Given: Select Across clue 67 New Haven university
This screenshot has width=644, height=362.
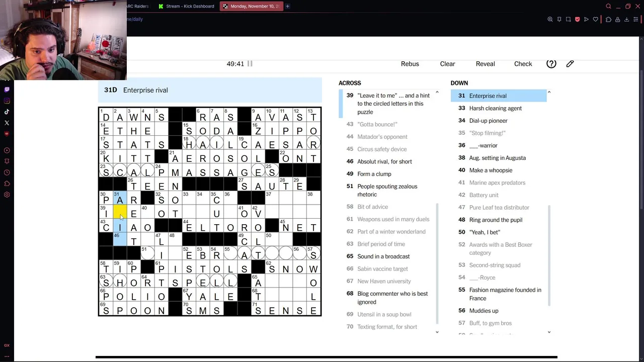Looking at the screenshot, I should click(x=387, y=281).
